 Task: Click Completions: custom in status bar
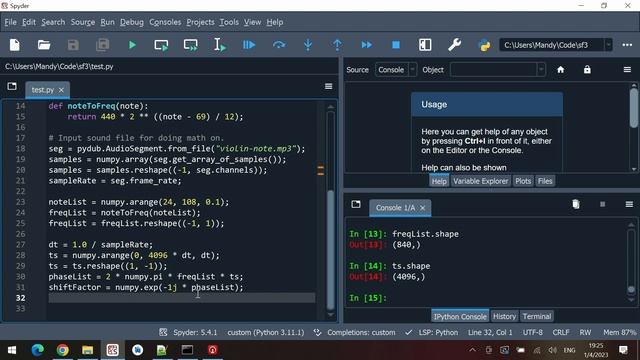[354, 332]
